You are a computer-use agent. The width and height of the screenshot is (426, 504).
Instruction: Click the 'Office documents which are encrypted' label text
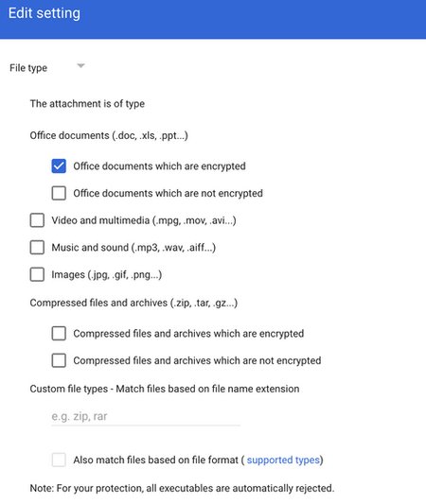[159, 166]
